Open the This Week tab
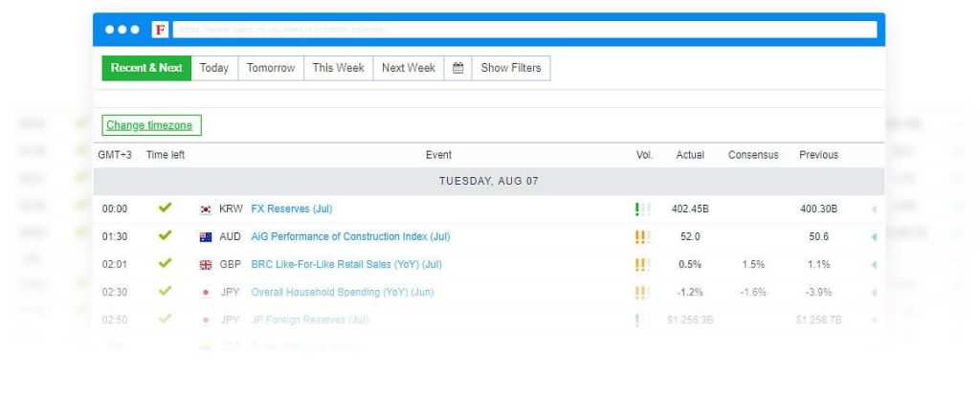This screenshot has width=980, height=396. (x=338, y=68)
